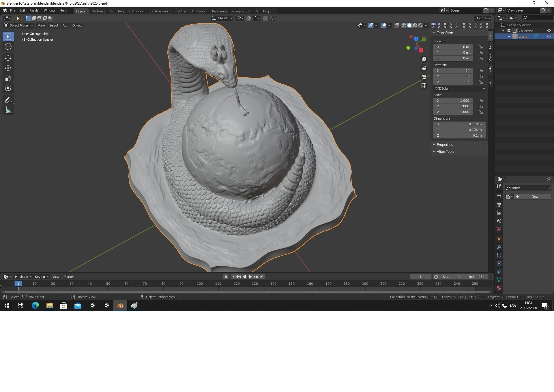Open the Particles properties tab
The height and width of the screenshot is (392, 554).
[x=499, y=255]
